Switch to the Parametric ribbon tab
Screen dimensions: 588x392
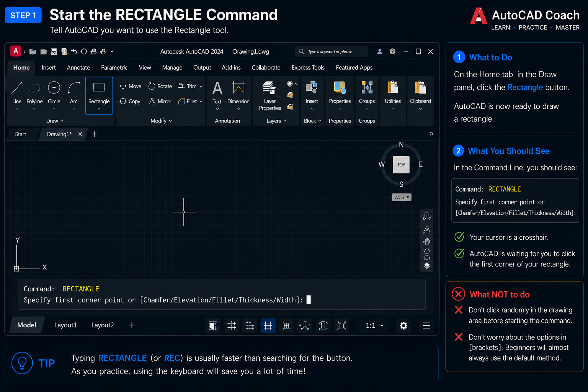click(x=114, y=67)
